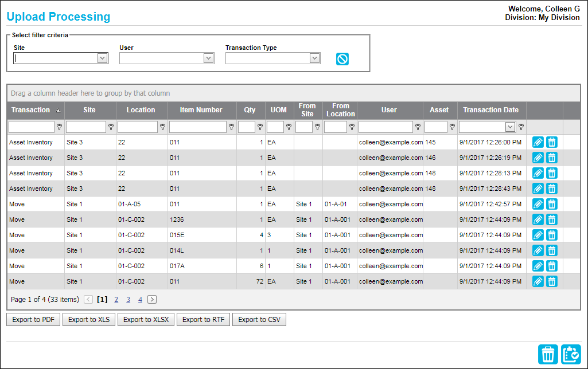Open Transaction column filter menu icon
Screen dimensions: 588x369
tap(59, 127)
